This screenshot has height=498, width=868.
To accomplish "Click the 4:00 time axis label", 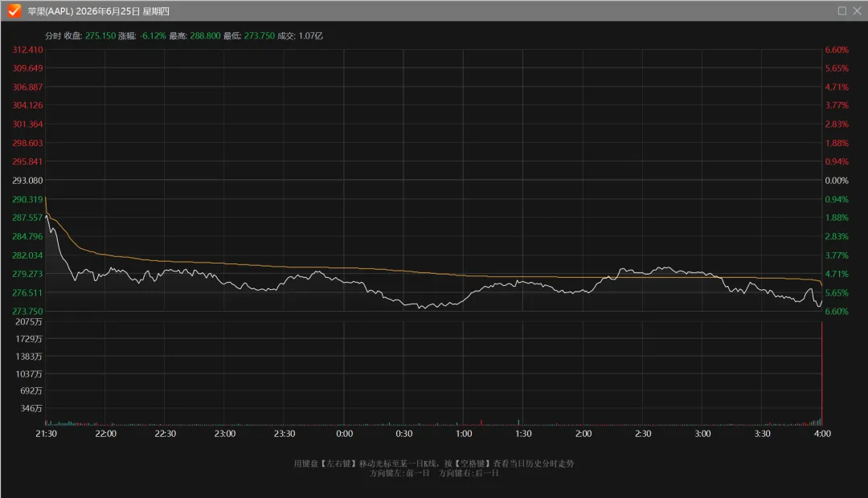I will [822, 434].
